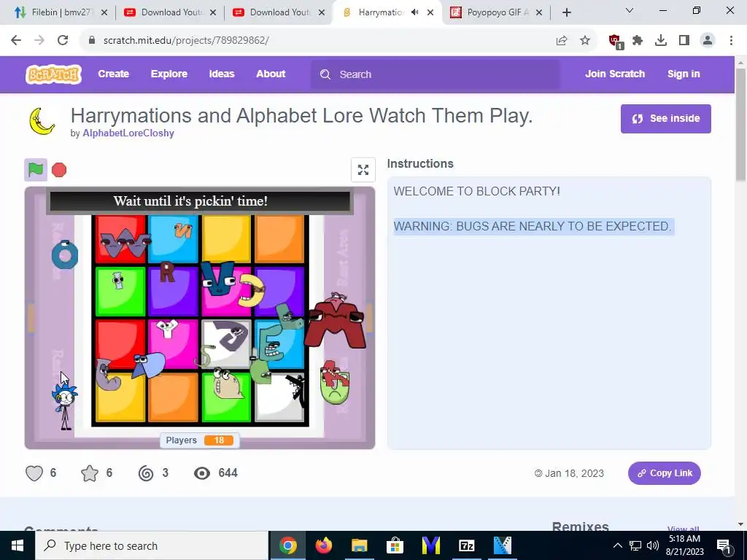Open the tab search dropdown chevron
Screen dimensions: 747x560
tap(630, 10)
